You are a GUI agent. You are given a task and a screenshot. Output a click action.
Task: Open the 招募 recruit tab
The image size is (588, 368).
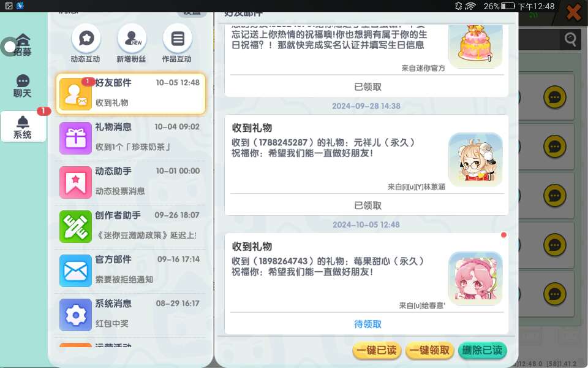pyautogui.click(x=23, y=45)
